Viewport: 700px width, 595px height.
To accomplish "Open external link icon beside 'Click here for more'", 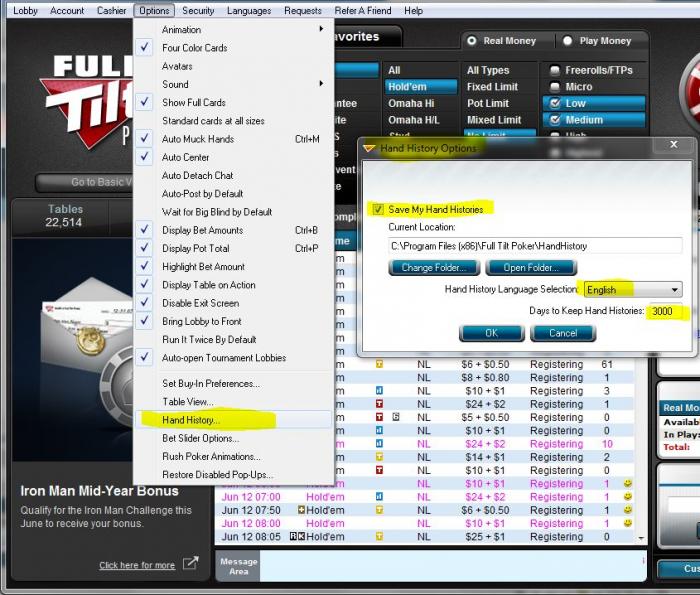I will 191,563.
